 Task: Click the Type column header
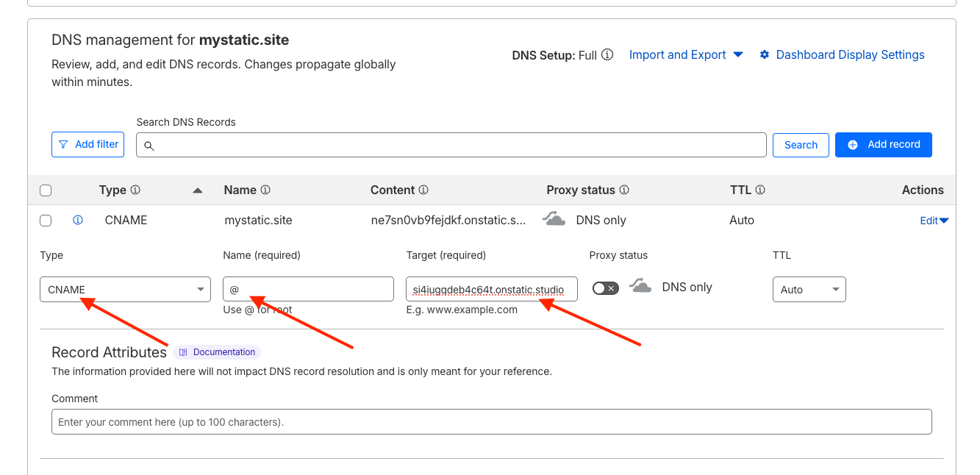coord(112,190)
